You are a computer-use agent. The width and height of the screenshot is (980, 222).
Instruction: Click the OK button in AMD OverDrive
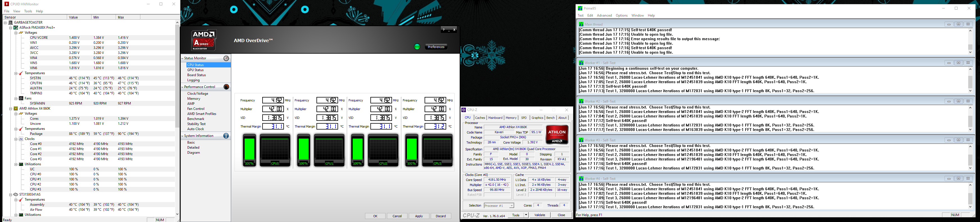[375, 216]
